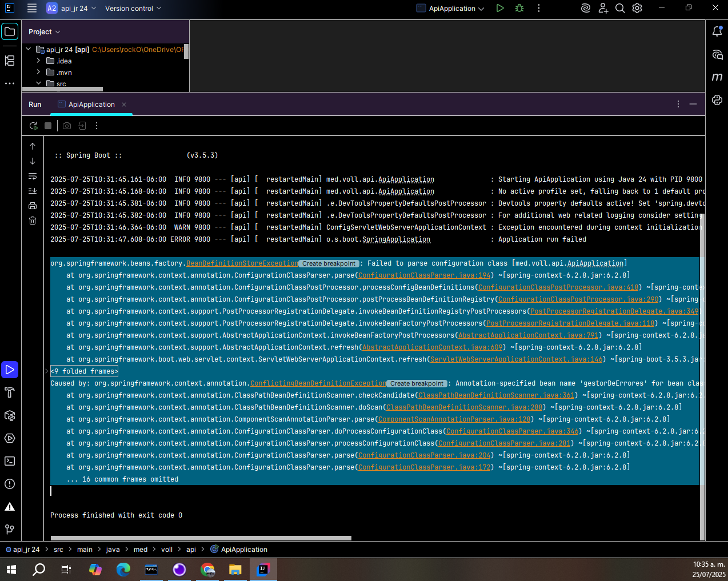Rerun ApiApplication in Run toolbar
Image resolution: width=728 pixels, height=581 pixels.
tap(33, 126)
